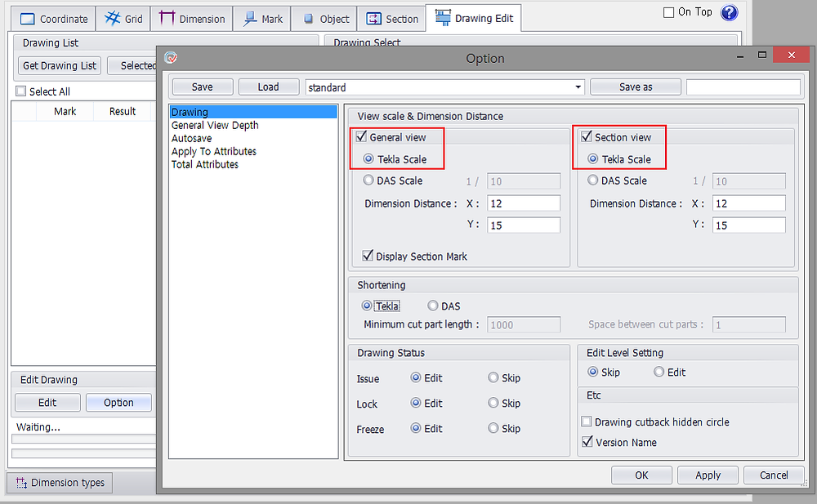
Task: Open the Grid tab
Action: pyautogui.click(x=123, y=19)
